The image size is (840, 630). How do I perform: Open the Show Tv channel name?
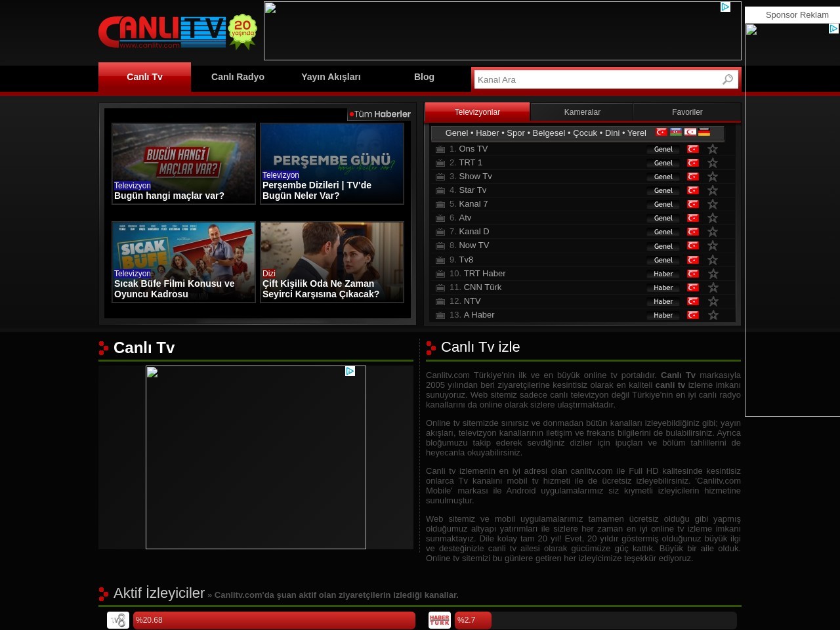pyautogui.click(x=475, y=177)
